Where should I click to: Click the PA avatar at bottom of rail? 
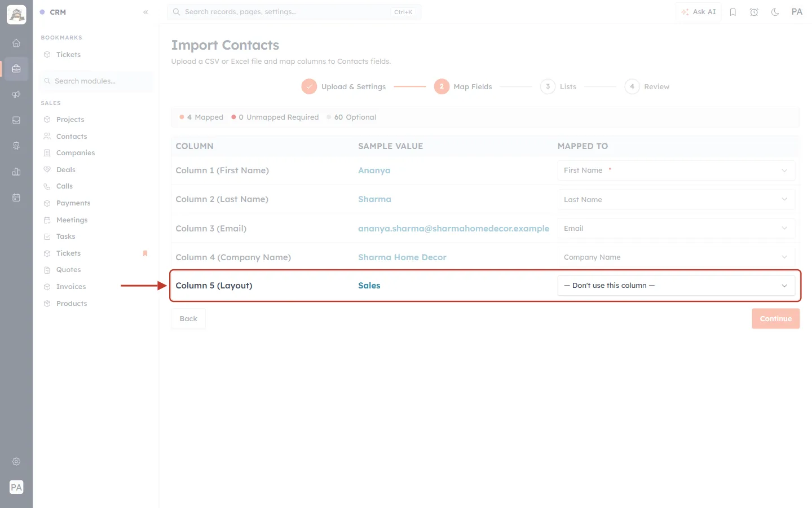[x=16, y=487]
